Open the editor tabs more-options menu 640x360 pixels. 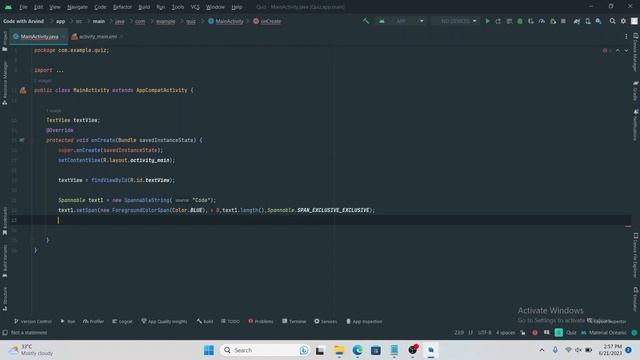pyautogui.click(x=626, y=37)
